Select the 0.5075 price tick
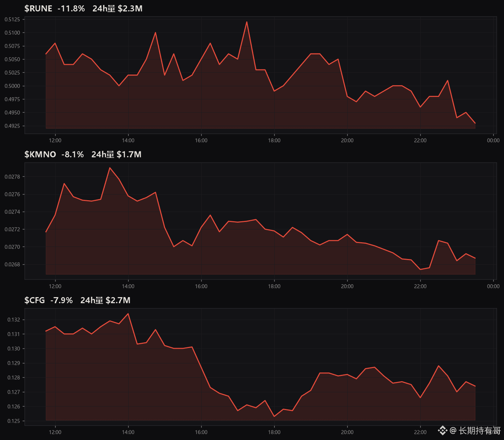Screen dimensions: 504x440 coord(12,46)
